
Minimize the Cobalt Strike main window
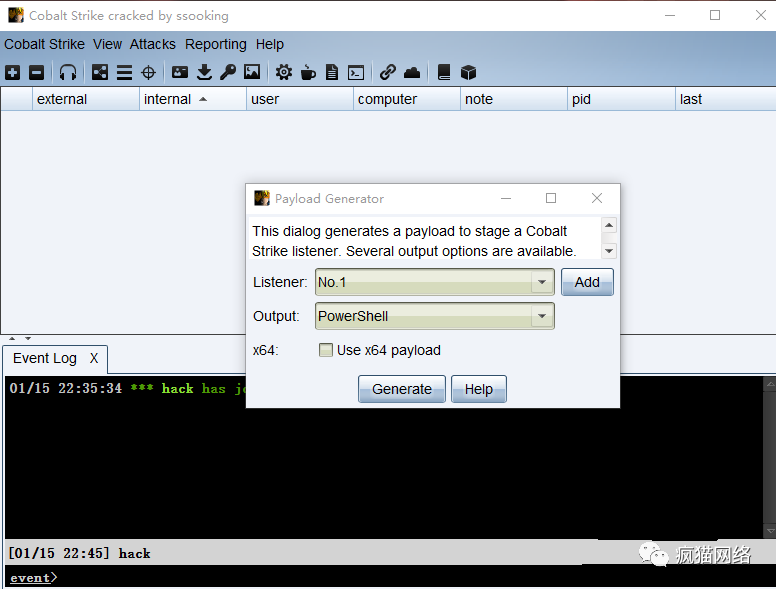670,16
